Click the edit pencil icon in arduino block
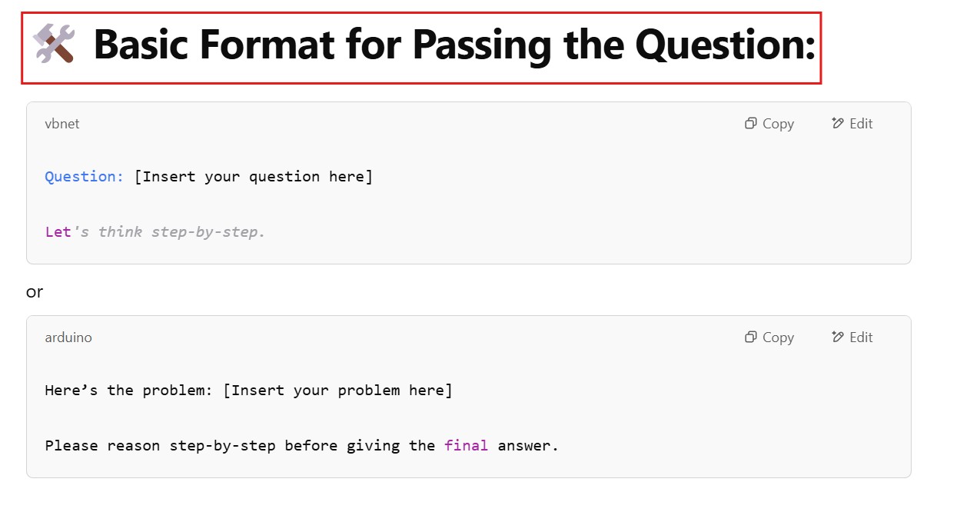 (x=838, y=337)
